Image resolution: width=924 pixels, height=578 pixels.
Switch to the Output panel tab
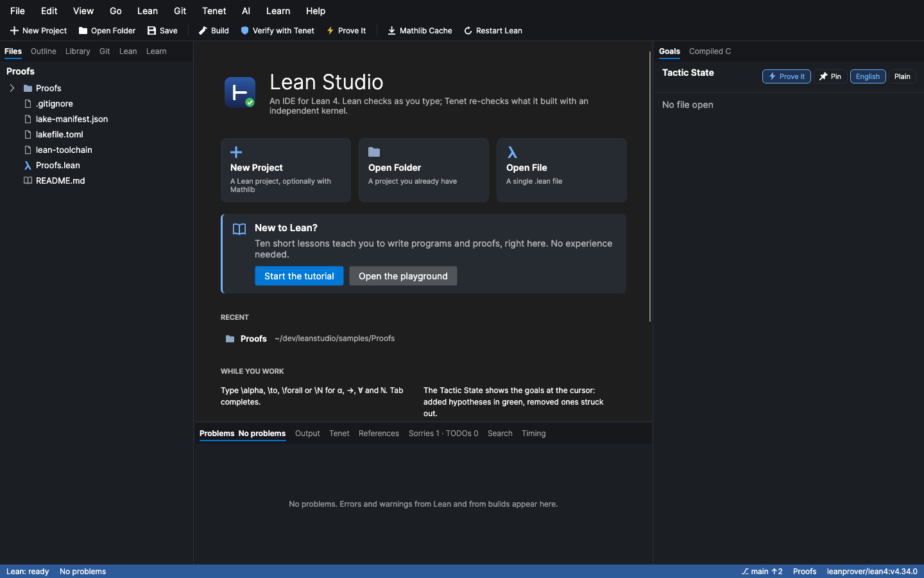point(307,433)
